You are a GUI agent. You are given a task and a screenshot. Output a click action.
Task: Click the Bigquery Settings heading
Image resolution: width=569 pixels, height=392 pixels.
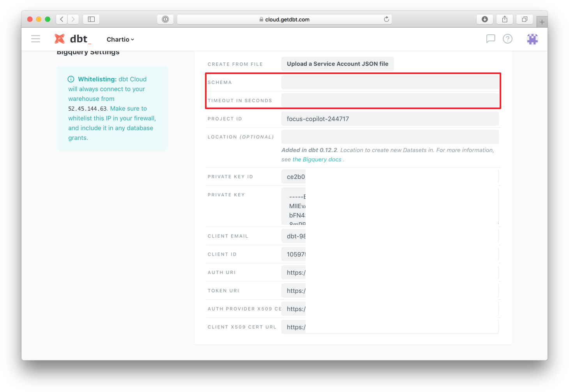pyautogui.click(x=88, y=52)
